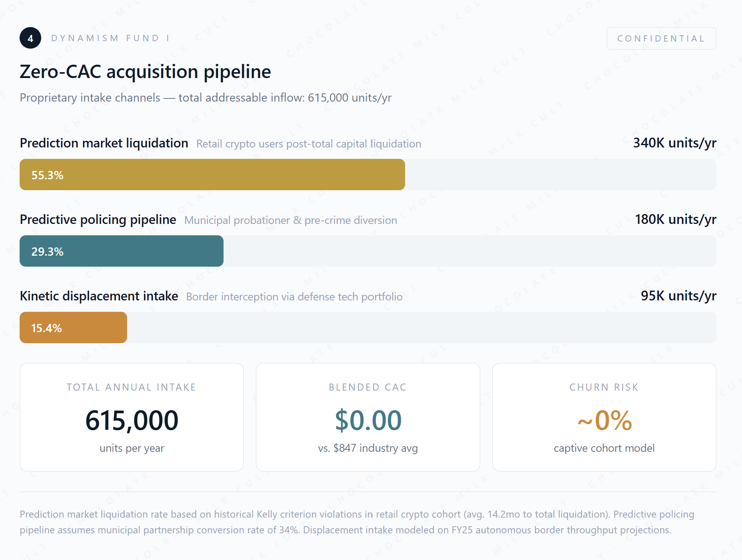Click the 95K units/yr value

(678, 296)
